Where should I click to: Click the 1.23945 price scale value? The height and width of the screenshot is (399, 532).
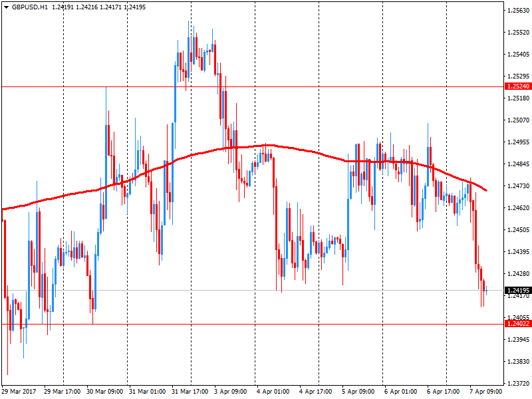[x=518, y=340]
